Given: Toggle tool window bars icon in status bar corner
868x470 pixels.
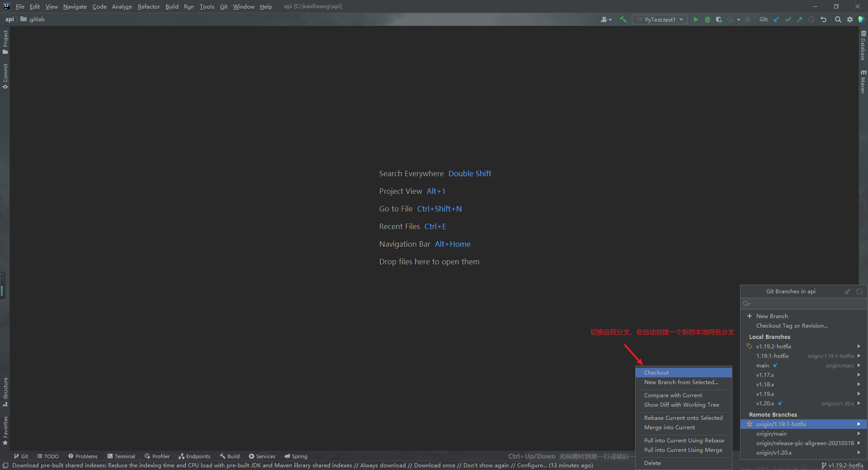Looking at the screenshot, I should click(x=5, y=465).
